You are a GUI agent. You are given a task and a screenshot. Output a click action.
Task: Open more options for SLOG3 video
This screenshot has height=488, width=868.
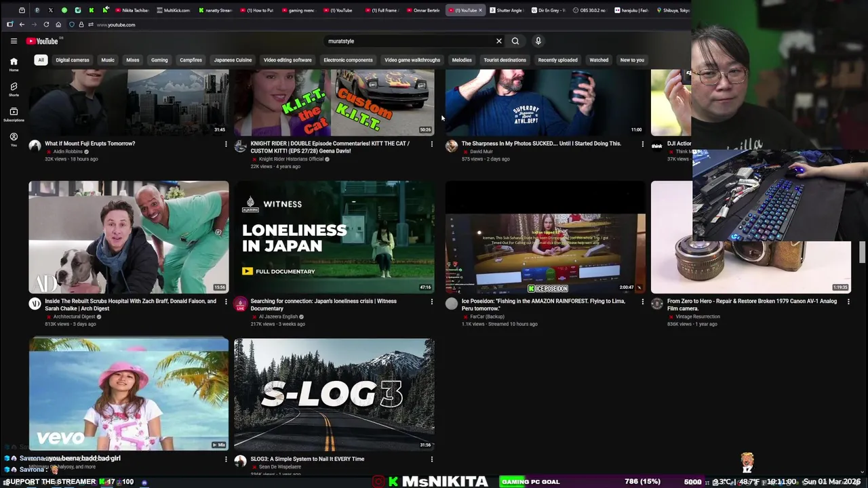pyautogui.click(x=431, y=460)
